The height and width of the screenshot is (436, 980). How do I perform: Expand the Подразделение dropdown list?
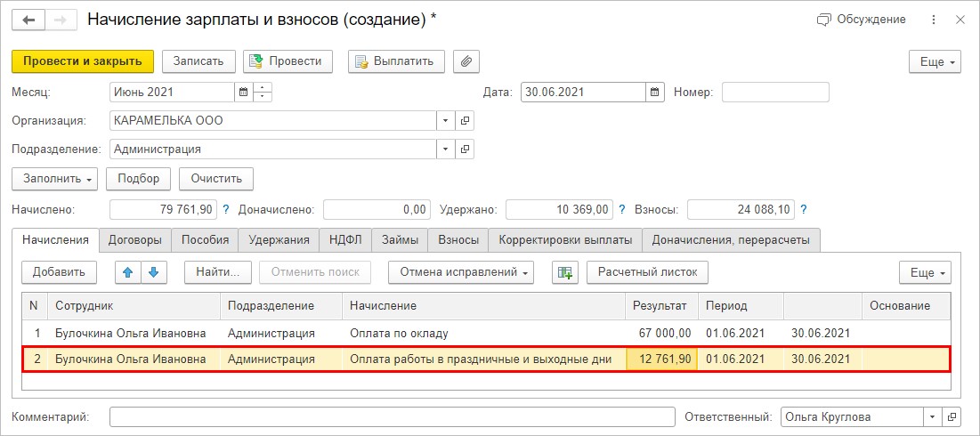446,149
